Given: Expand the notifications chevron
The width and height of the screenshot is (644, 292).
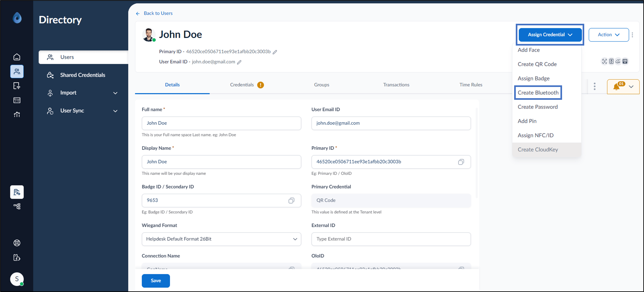Looking at the screenshot, I should pyautogui.click(x=631, y=87).
